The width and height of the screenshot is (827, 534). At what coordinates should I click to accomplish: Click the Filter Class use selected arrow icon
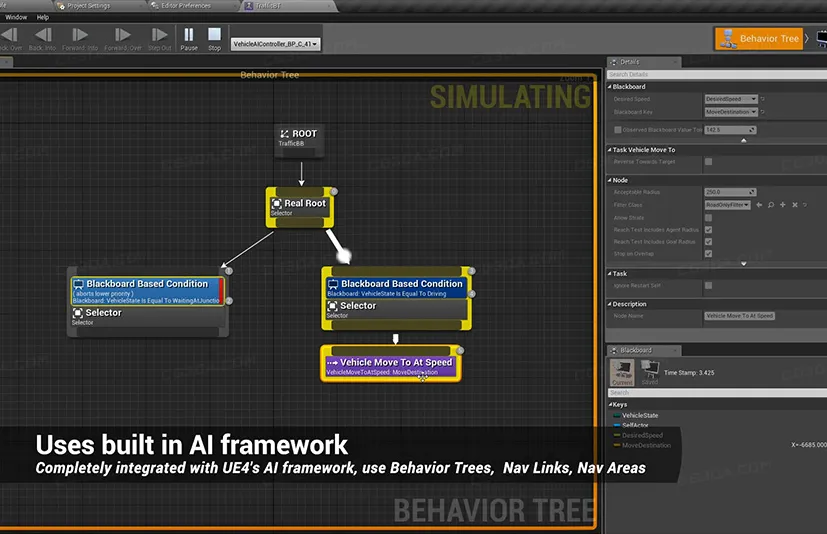759,205
